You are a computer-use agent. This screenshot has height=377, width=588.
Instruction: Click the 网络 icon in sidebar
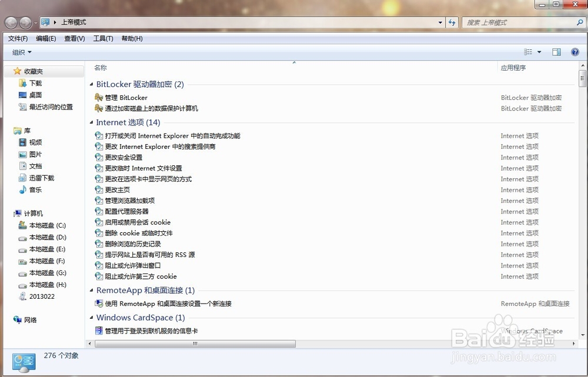click(x=17, y=319)
